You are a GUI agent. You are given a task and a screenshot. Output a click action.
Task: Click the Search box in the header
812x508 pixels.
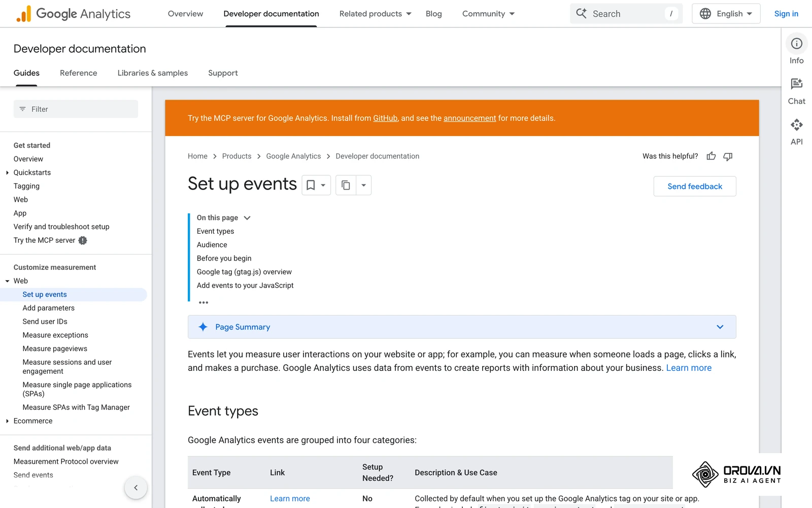click(x=626, y=14)
